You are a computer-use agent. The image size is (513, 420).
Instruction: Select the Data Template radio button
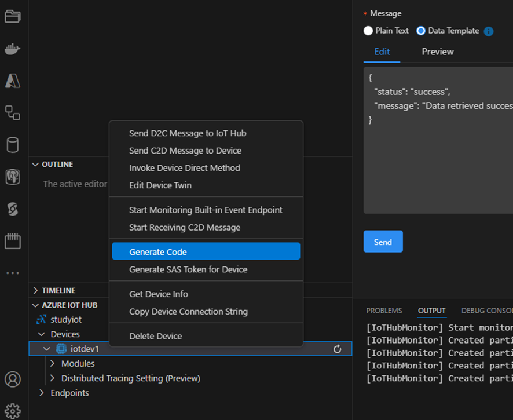(421, 31)
